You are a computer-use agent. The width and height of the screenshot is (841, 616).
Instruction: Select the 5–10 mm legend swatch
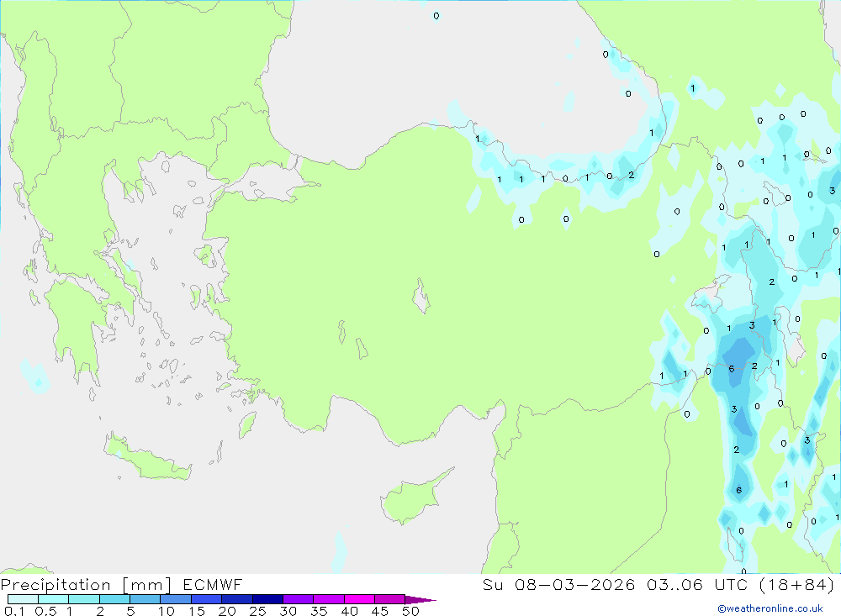click(x=145, y=599)
